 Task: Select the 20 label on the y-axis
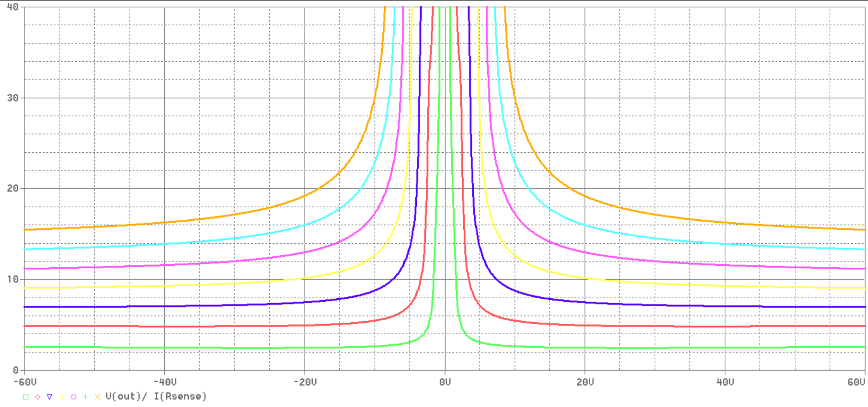coord(13,188)
